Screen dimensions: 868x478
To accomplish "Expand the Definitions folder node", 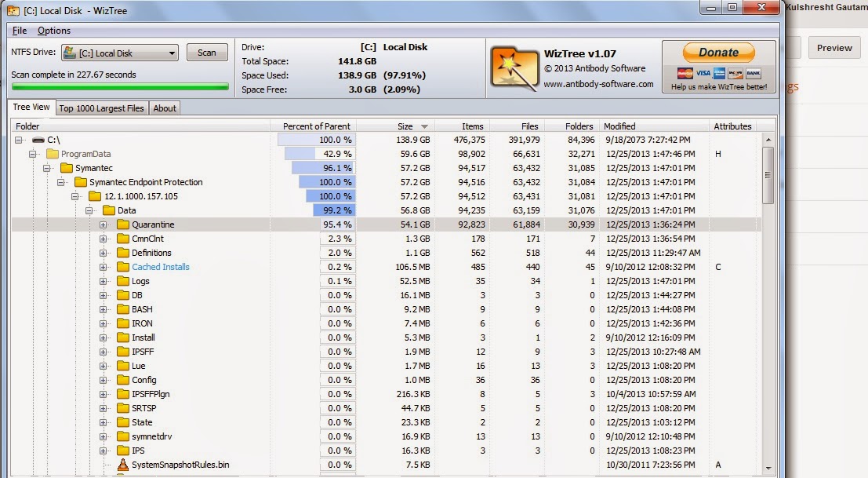I will pos(103,253).
